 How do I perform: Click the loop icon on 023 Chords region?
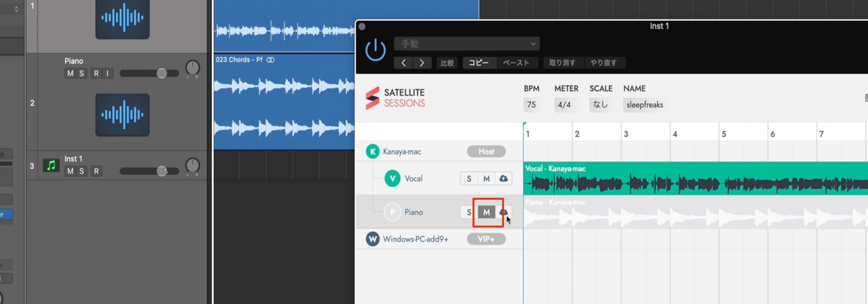pos(271,60)
